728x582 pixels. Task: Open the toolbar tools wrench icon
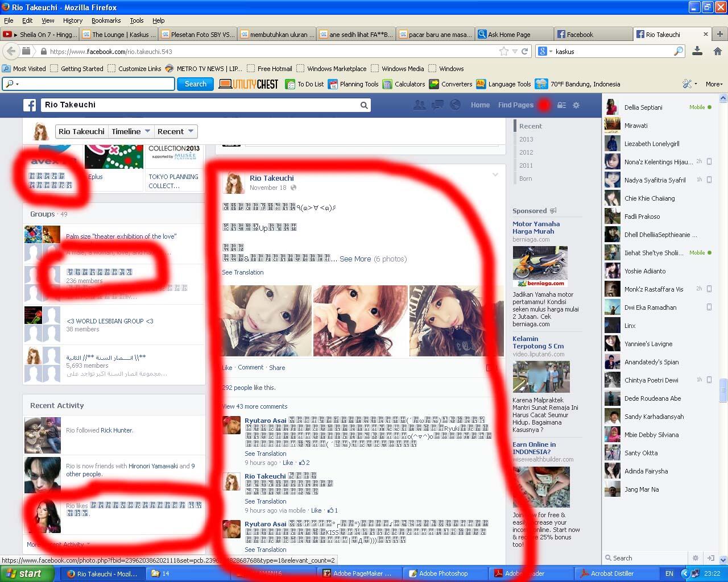(x=688, y=84)
